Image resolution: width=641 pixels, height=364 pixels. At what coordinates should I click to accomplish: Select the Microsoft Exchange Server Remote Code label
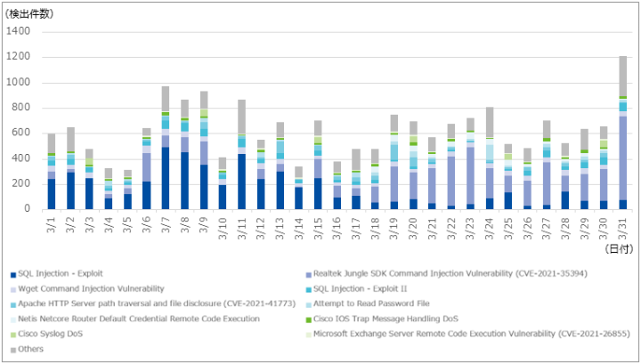[x=472, y=334]
